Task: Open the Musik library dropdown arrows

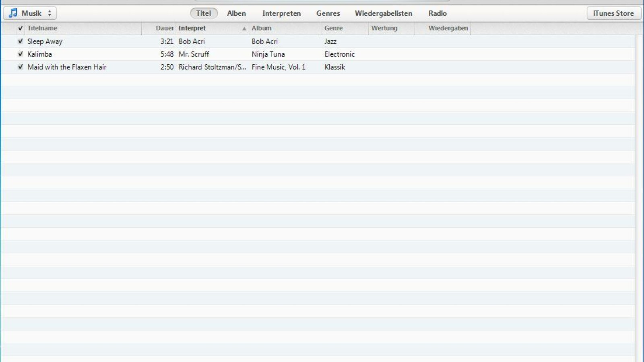Action: [50, 13]
